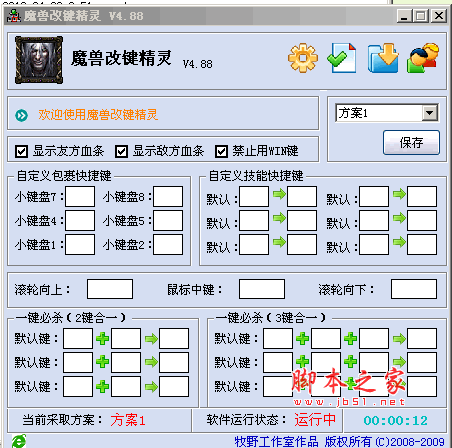Click the red 方案1 status bar text

(128, 420)
